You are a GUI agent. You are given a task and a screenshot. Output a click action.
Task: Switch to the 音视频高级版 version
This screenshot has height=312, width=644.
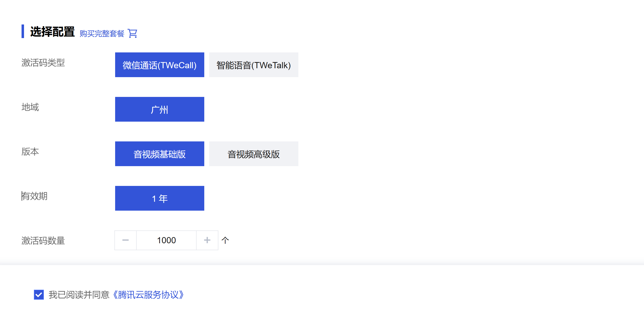click(x=254, y=154)
